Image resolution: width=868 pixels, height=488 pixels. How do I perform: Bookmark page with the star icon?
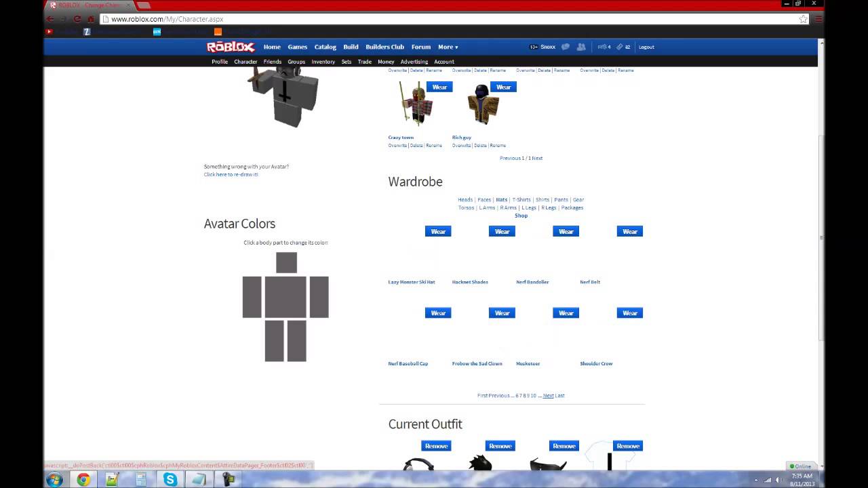click(803, 19)
